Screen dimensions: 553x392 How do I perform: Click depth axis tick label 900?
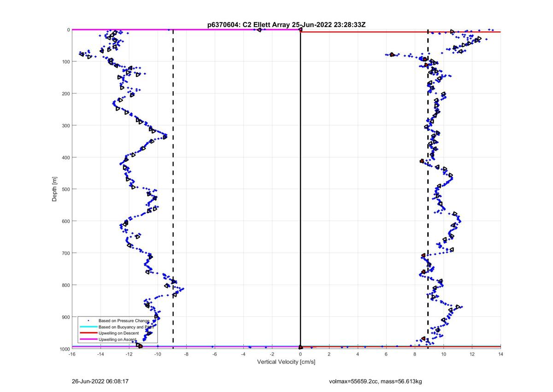pyautogui.click(x=66, y=317)
